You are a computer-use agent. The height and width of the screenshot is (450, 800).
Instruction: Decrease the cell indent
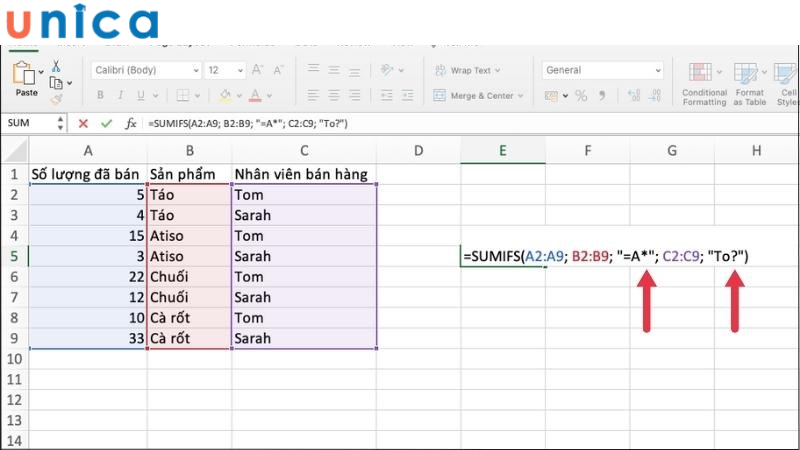(386, 95)
